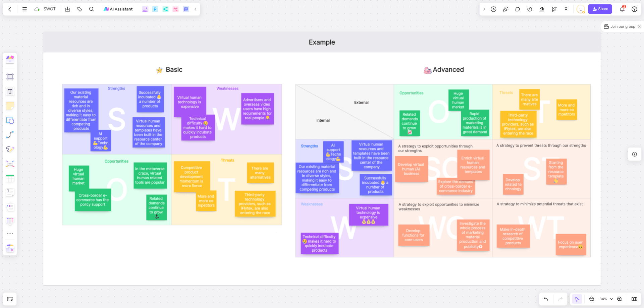Select the Text tool
This screenshot has height=308, width=644.
(10, 91)
